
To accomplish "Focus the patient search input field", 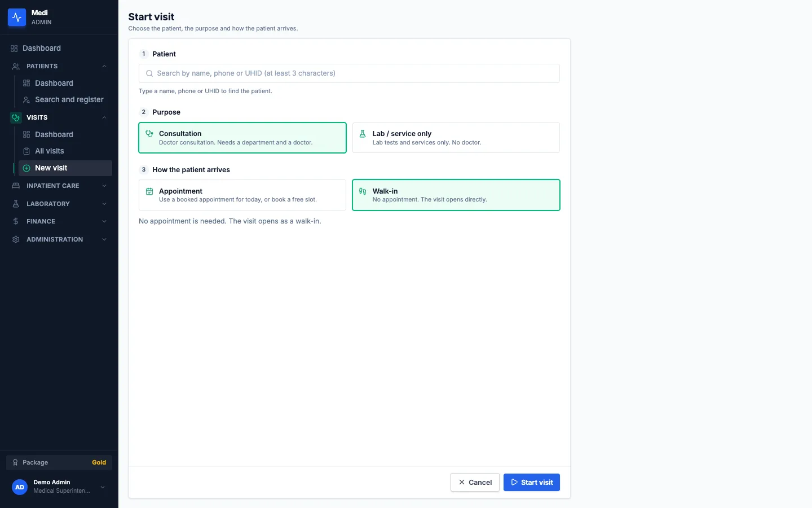I will click(349, 73).
